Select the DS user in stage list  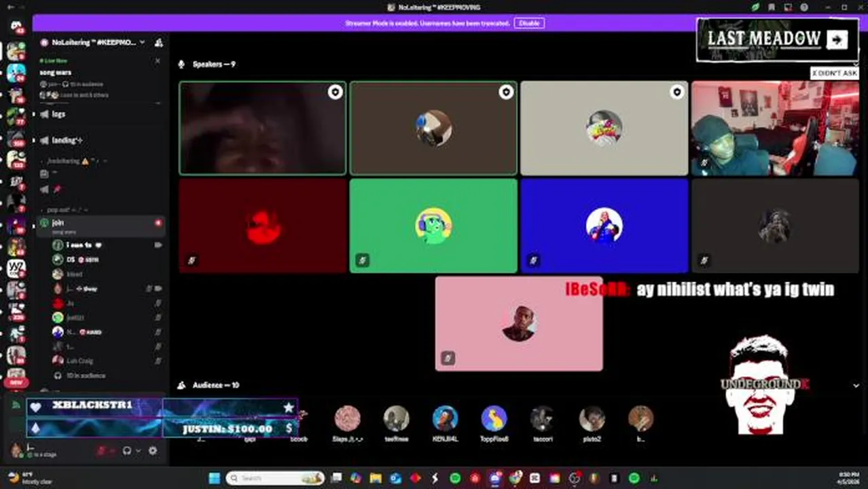(x=107, y=259)
